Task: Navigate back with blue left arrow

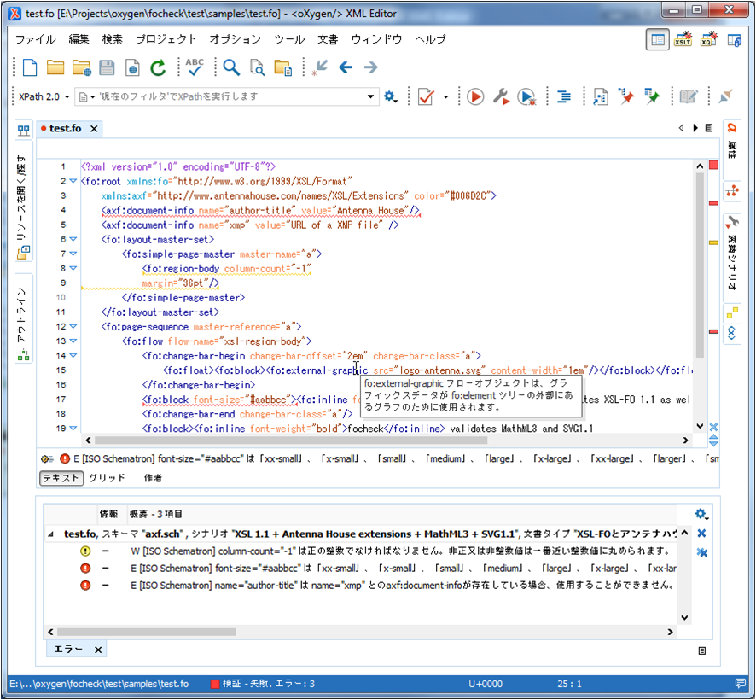Action: [346, 67]
